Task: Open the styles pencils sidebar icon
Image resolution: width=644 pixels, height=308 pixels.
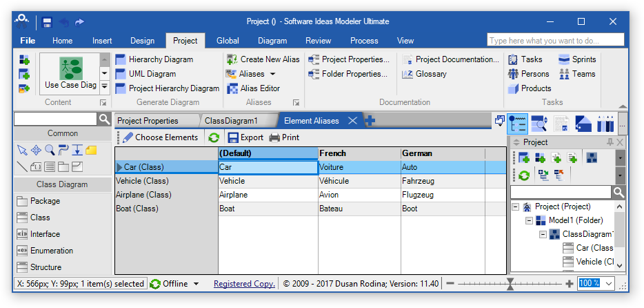Action: [x=605, y=124]
